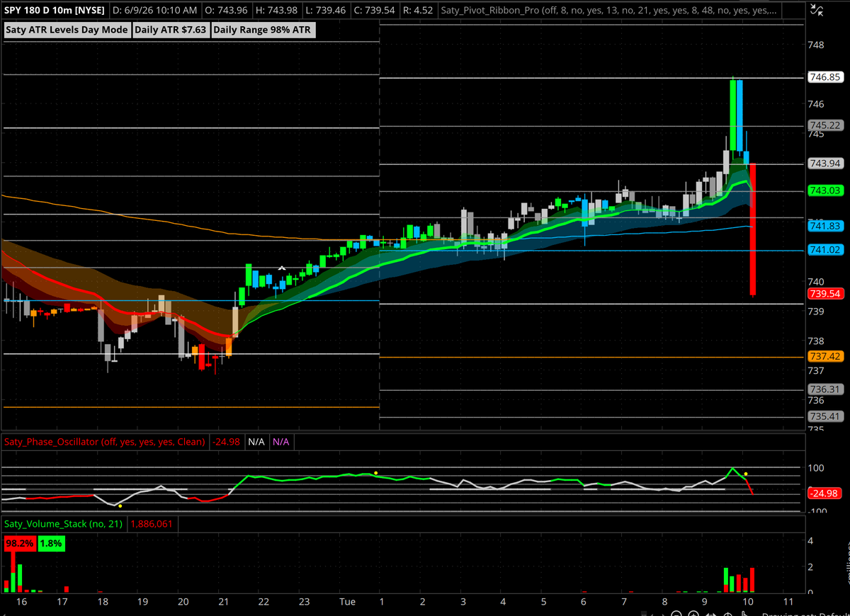The image size is (850, 616).
Task: Open the Saty_Volume_Stack study title
Action: pos(64,524)
